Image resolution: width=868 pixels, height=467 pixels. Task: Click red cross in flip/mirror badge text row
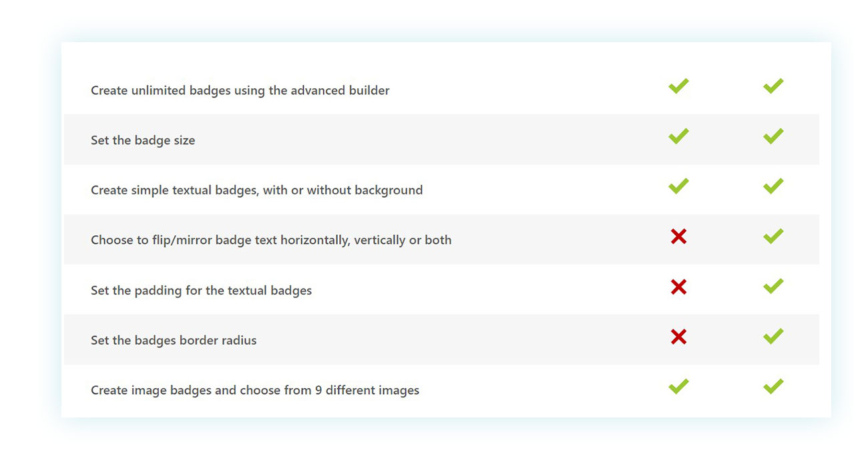point(678,237)
